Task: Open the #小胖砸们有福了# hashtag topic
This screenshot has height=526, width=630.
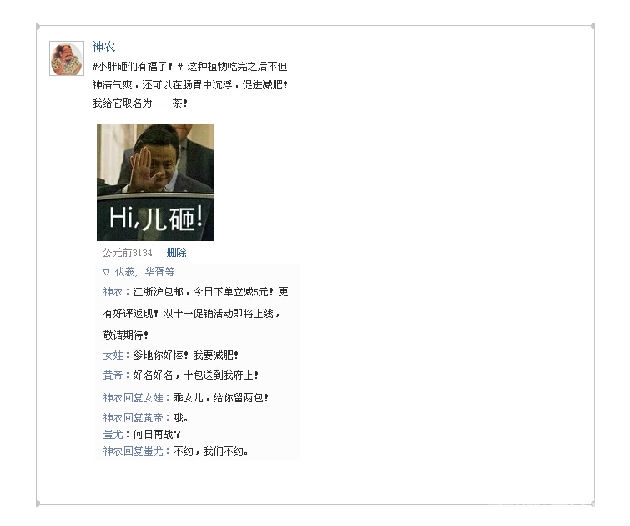Action: (x=138, y=67)
